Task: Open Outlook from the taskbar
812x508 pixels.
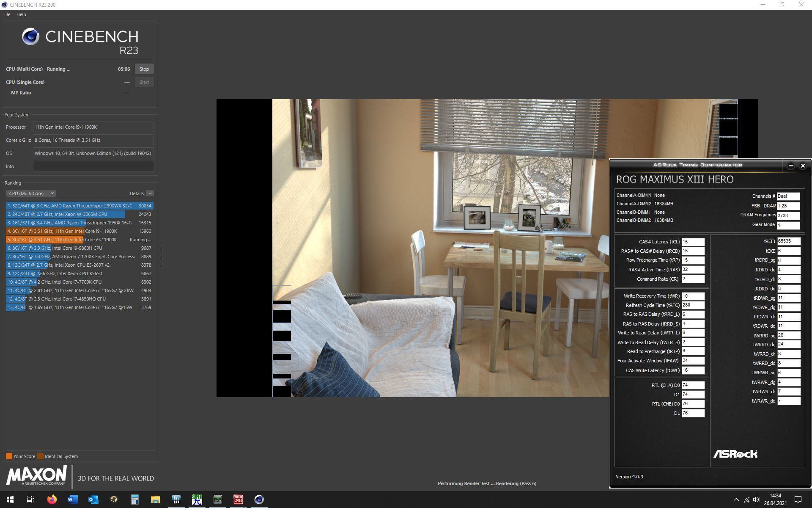Action: (x=93, y=500)
